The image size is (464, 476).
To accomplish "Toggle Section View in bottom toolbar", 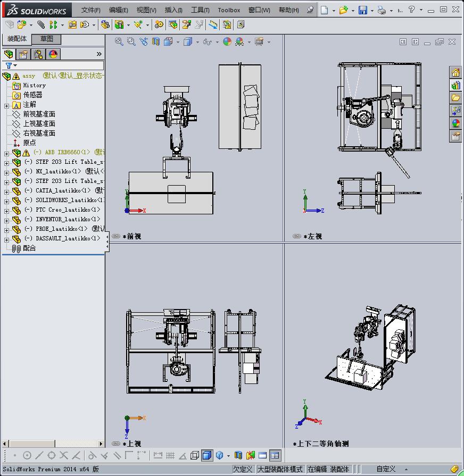I will pos(238,455).
